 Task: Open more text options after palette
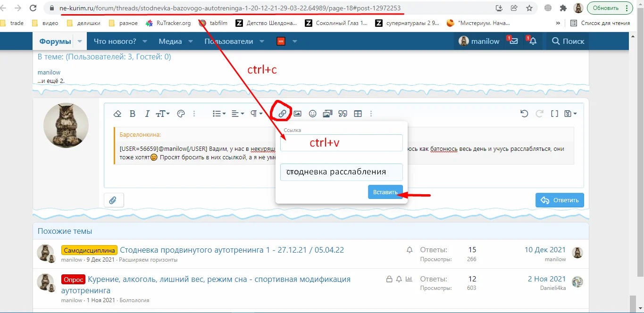coord(194,114)
